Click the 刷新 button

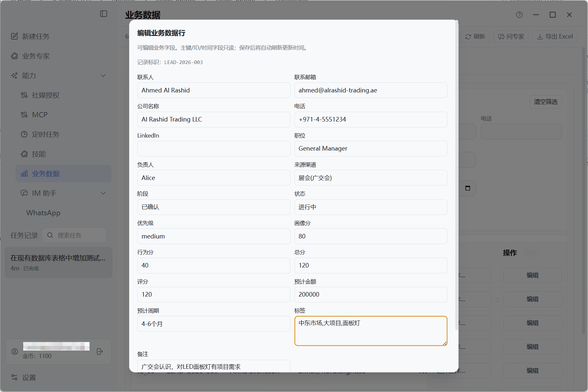coord(475,37)
